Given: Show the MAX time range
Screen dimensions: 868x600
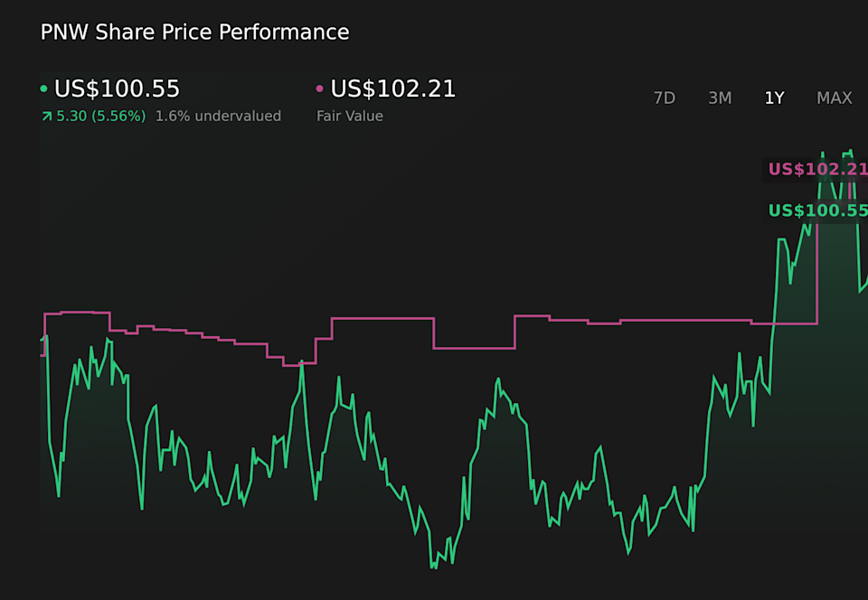Looking at the screenshot, I should (834, 98).
